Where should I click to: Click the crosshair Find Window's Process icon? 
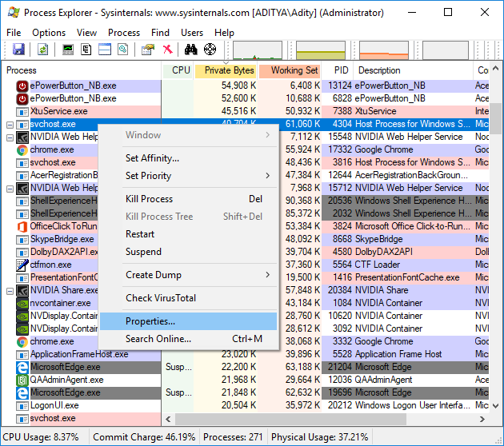pyautogui.click(x=210, y=50)
